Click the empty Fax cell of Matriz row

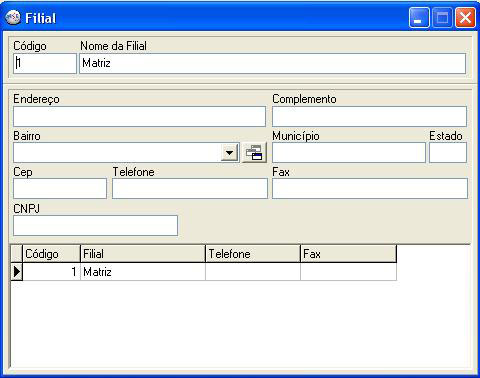(x=349, y=272)
